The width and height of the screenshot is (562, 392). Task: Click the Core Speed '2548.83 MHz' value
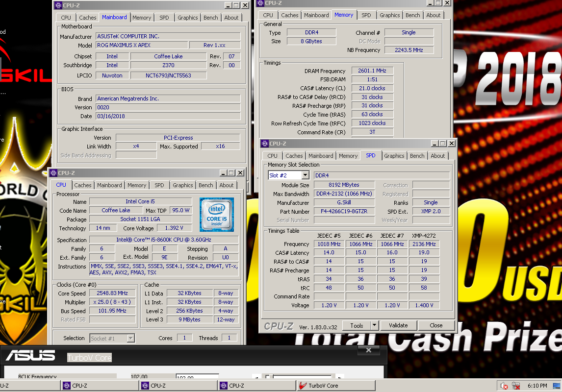point(112,293)
